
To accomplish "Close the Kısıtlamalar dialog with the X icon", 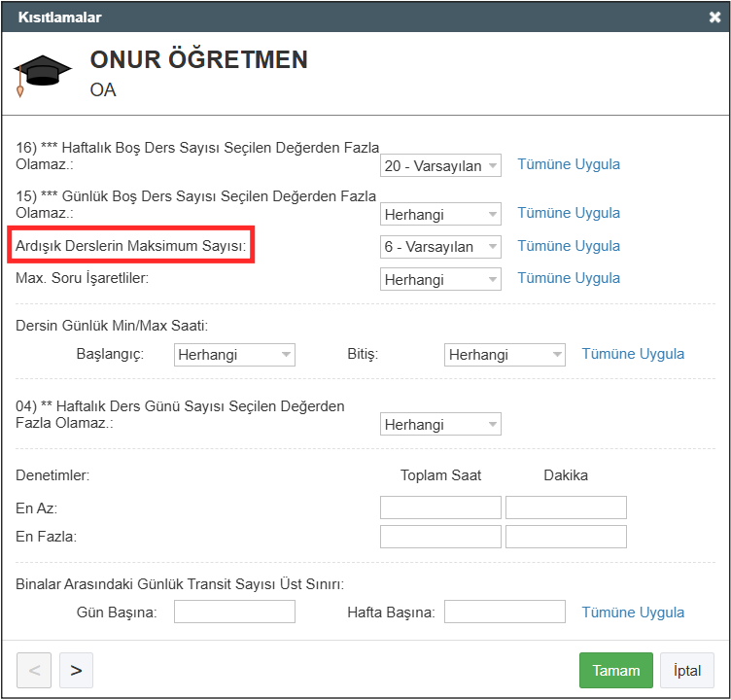I will click(714, 17).
